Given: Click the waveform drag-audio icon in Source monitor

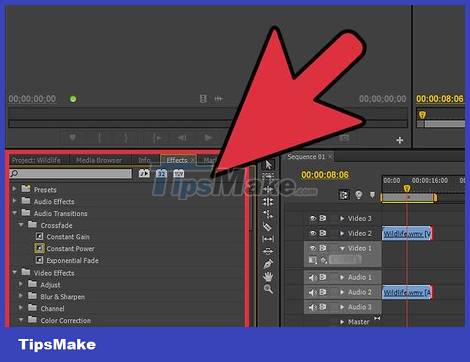Looking at the screenshot, I should coord(218,99).
